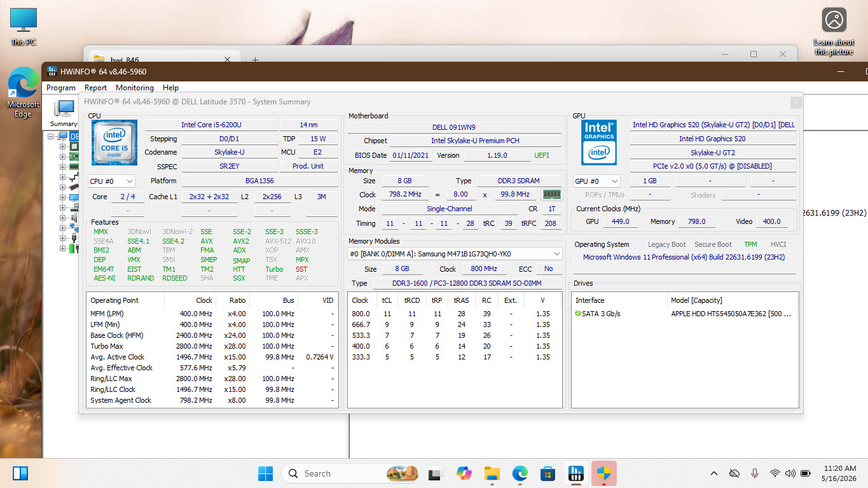Select the battery icon in the tree
Viewport: 868px width, 488px height.
[74, 248]
